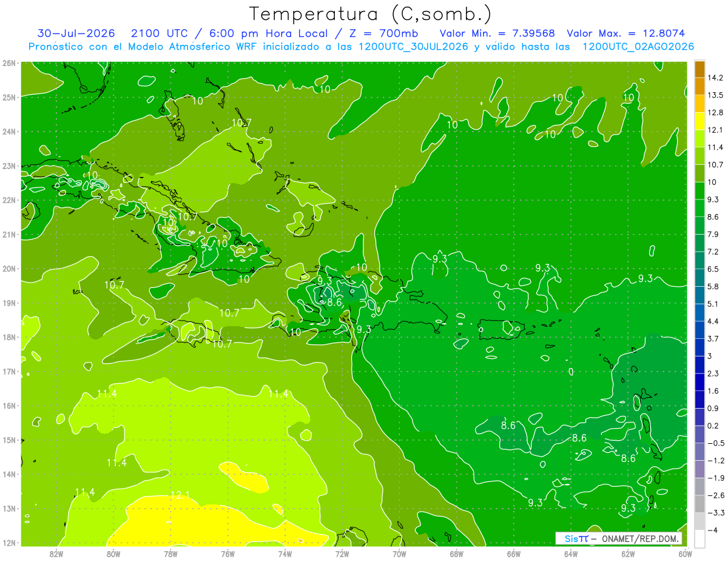Image resolution: width=728 pixels, height=562 pixels.
Task: Click the yellow legend swatch between 12.1 and 12.8
Action: click(x=699, y=121)
